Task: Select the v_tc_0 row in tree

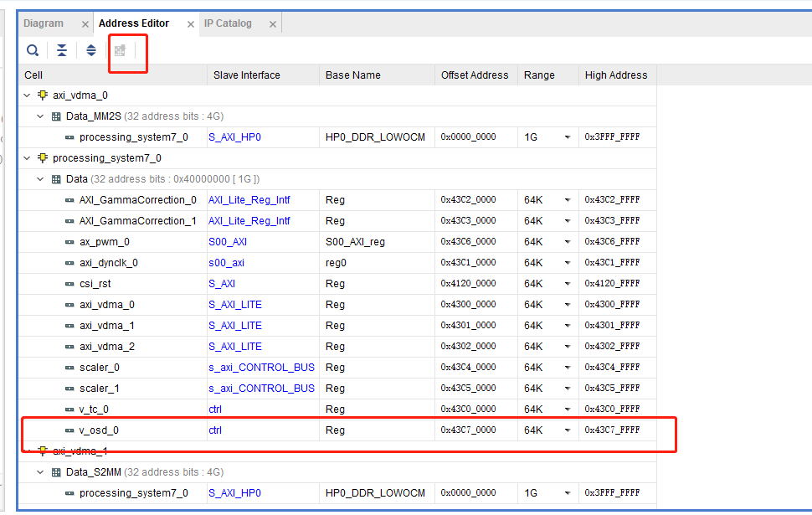Action: point(337,409)
